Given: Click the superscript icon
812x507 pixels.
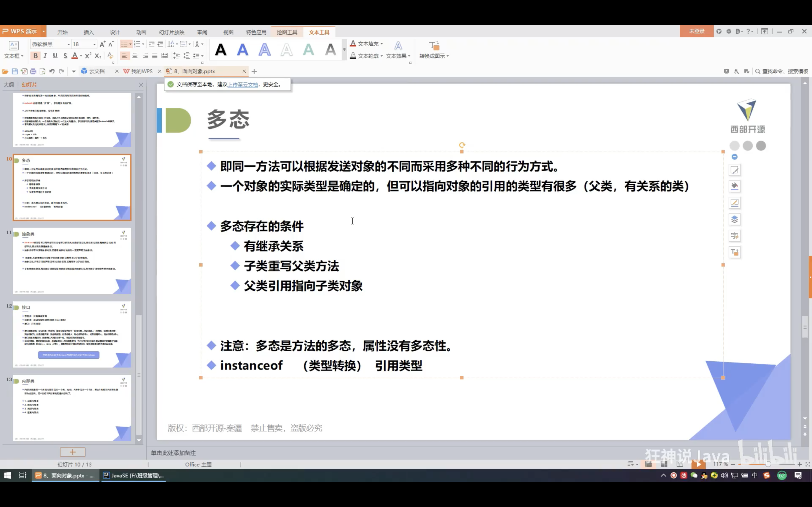Looking at the screenshot, I should click(88, 56).
